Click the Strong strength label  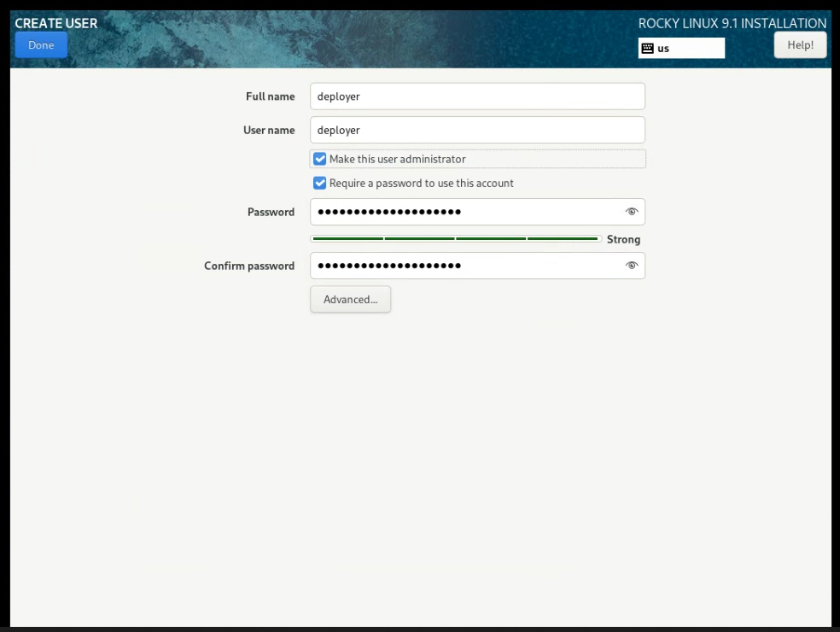pyautogui.click(x=623, y=240)
